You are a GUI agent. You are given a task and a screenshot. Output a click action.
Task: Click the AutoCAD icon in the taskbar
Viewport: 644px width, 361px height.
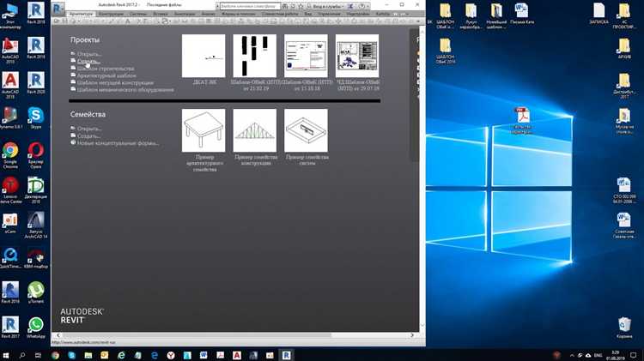coord(237,355)
